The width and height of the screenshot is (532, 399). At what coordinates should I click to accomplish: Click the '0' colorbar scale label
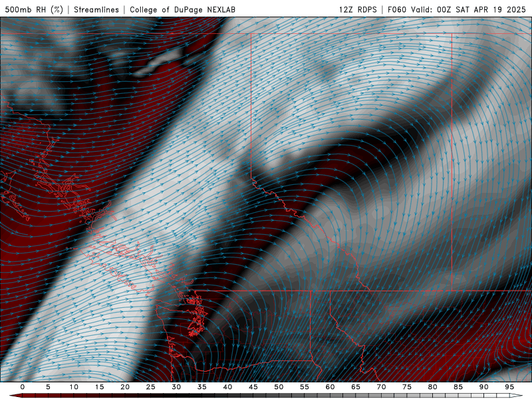tap(23, 387)
